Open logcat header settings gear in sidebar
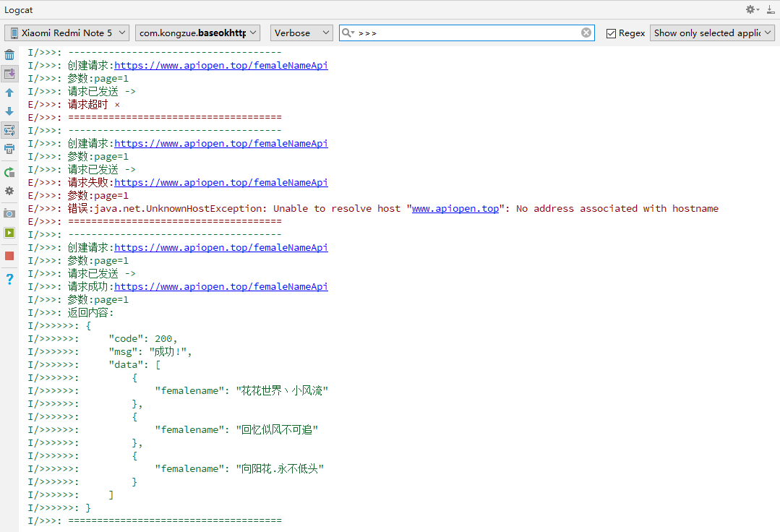780x532 pixels. coord(9,191)
